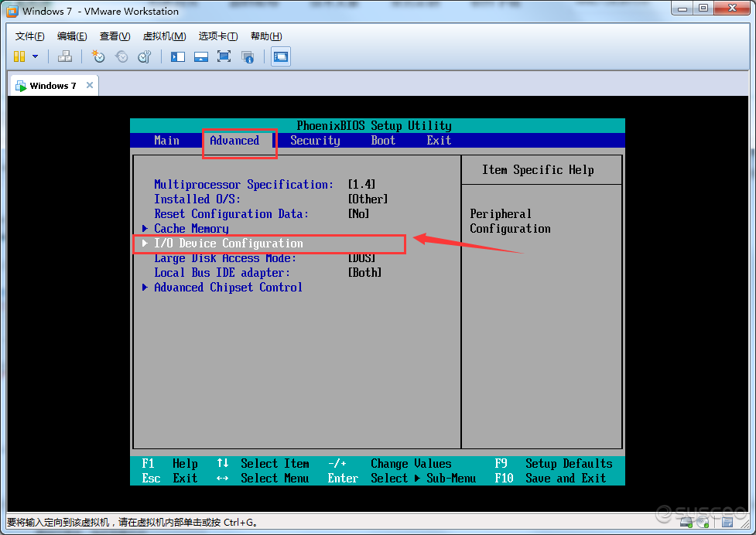Image resolution: width=756 pixels, height=535 pixels.
Task: Click the Esc Exit hint
Action: 169,479
